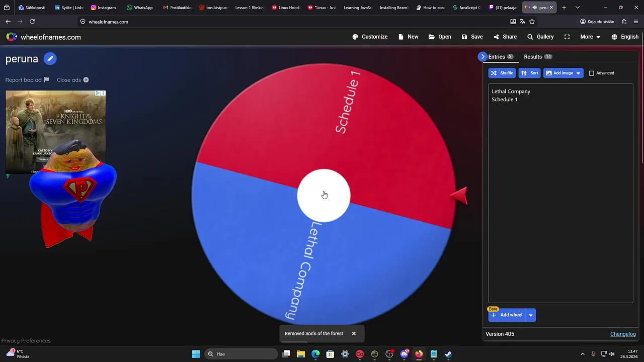Spin the wheel by clicking its white center
The height and width of the screenshot is (362, 644).
(x=324, y=195)
